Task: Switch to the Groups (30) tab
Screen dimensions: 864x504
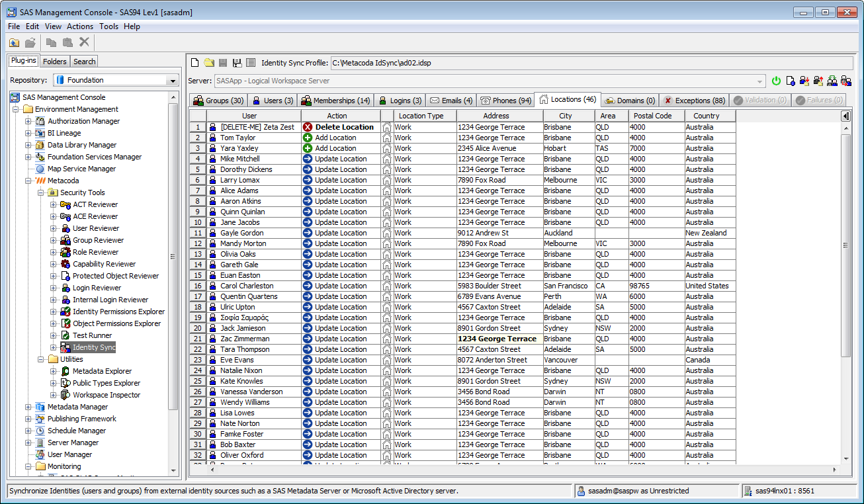Action: pyautogui.click(x=218, y=101)
